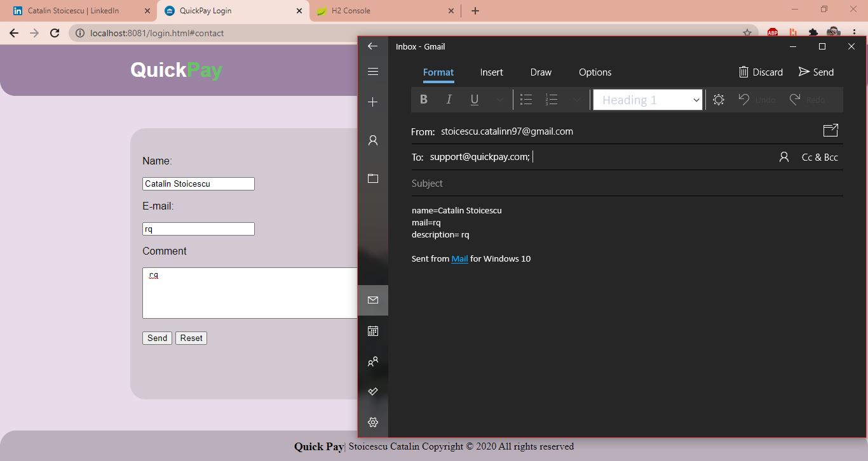Apply bulleted list formatting

(x=526, y=100)
